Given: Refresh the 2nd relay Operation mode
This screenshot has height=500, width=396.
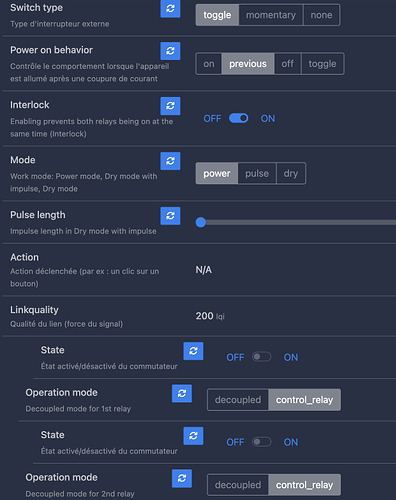Looking at the screenshot, I should tap(182, 478).
